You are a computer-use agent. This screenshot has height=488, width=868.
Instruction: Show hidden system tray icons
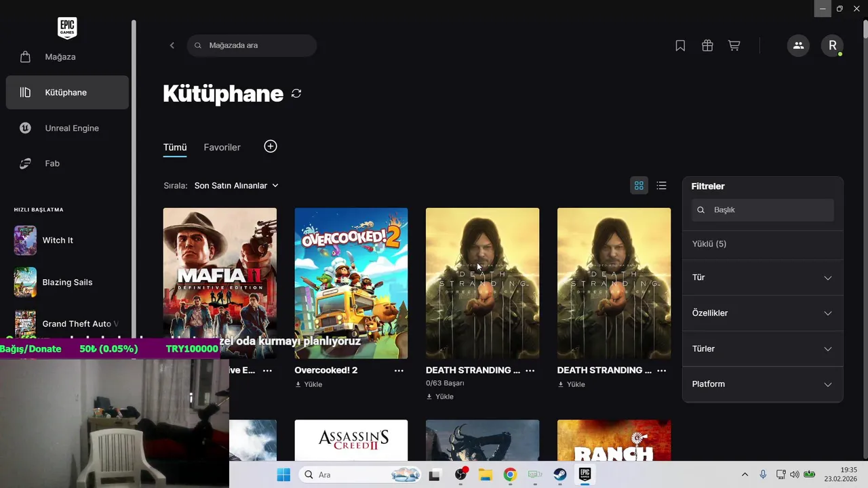click(745, 474)
